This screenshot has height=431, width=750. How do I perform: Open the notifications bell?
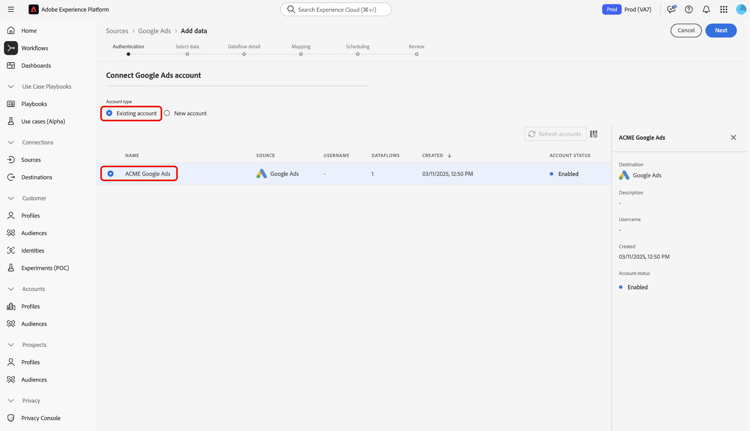click(706, 9)
